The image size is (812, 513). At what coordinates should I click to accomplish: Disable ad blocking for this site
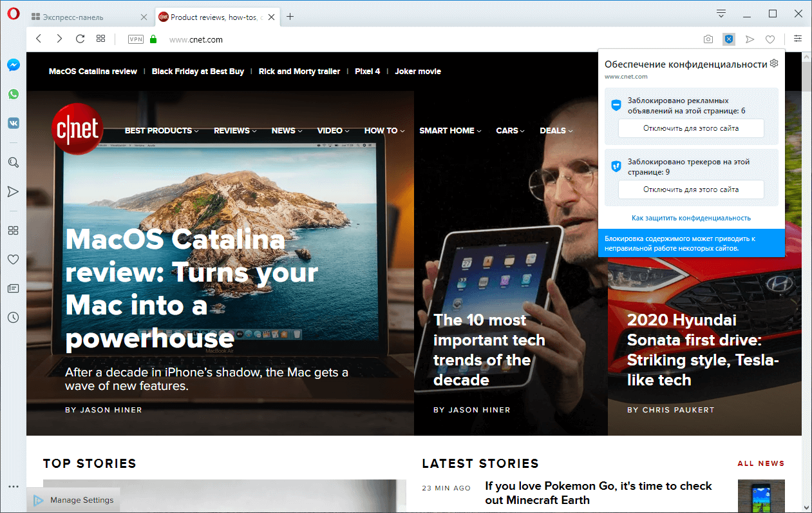point(691,128)
